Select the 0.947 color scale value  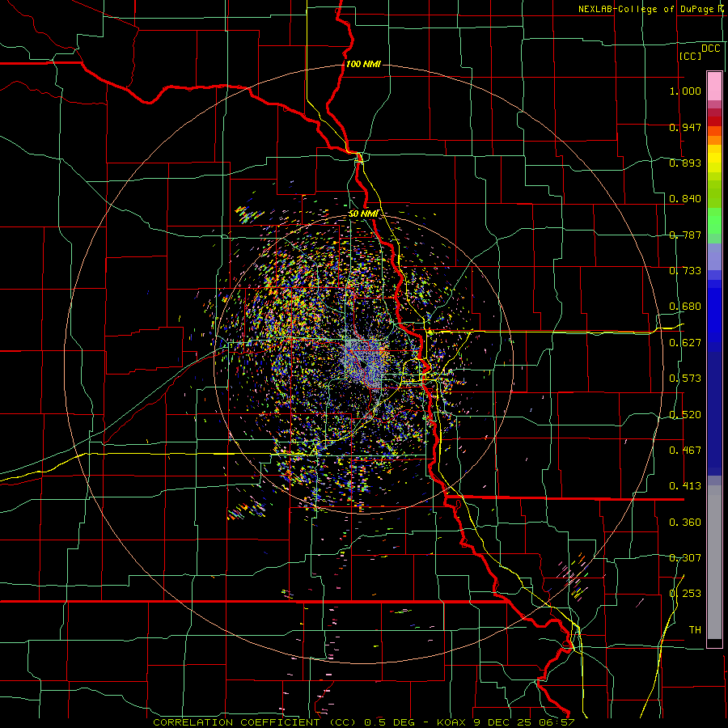tap(685, 127)
